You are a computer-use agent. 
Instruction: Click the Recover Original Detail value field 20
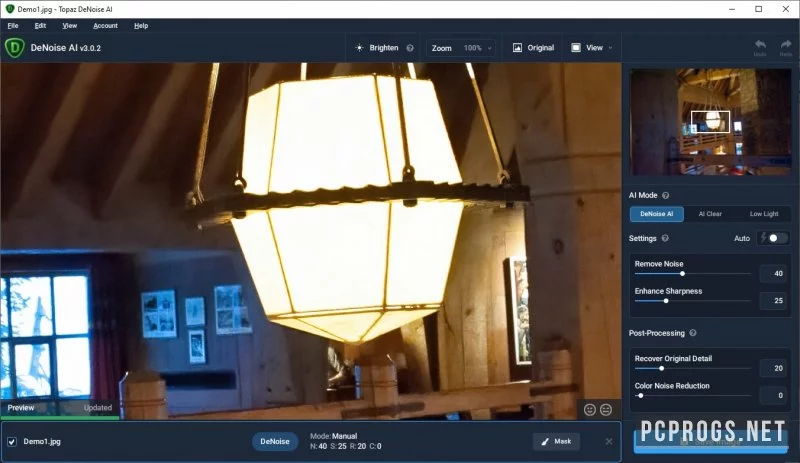pyautogui.click(x=772, y=368)
